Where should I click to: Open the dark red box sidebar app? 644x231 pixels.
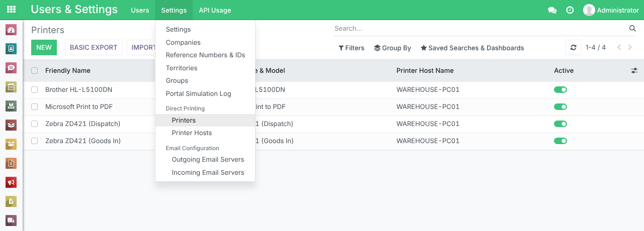[11, 125]
